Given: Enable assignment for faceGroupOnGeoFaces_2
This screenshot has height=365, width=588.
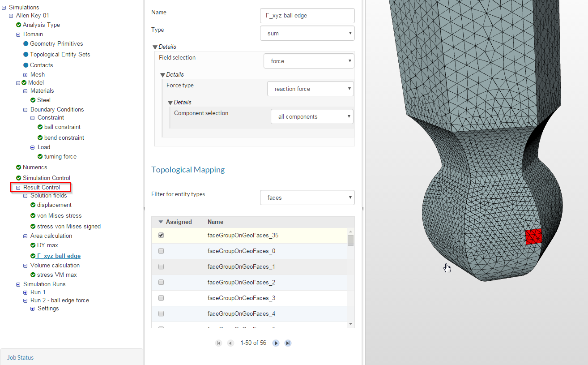Looking at the screenshot, I should point(161,282).
